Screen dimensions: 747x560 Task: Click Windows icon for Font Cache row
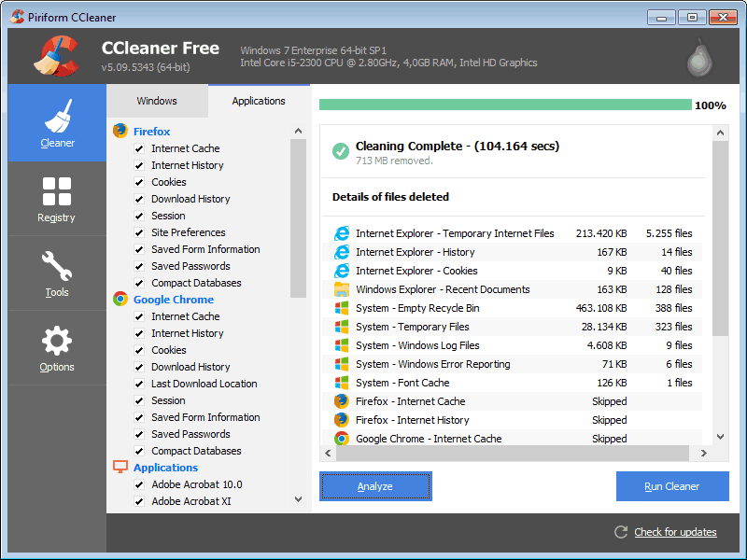point(342,383)
